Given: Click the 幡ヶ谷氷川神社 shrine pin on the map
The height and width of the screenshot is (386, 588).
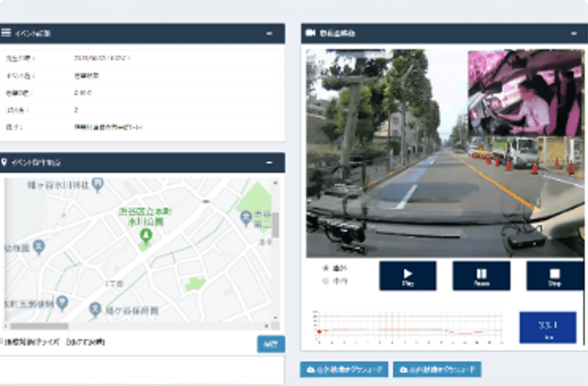Looking at the screenshot, I should pos(98,184).
